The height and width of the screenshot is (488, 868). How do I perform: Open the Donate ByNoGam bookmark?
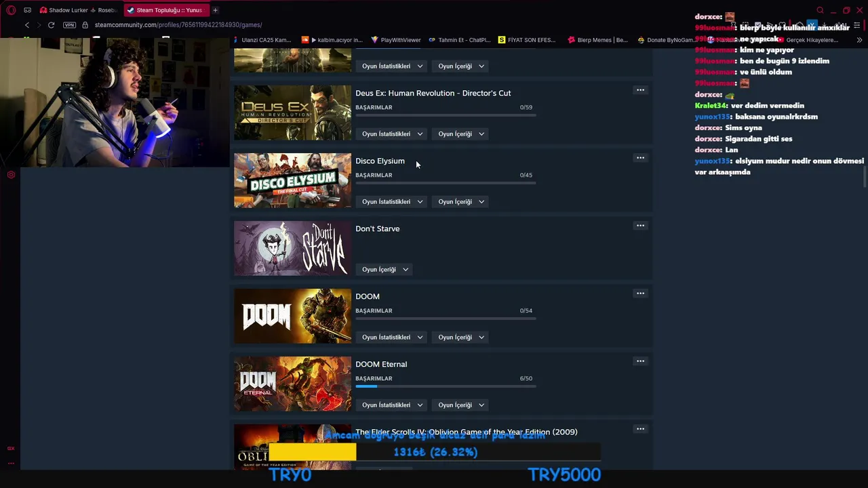667,40
